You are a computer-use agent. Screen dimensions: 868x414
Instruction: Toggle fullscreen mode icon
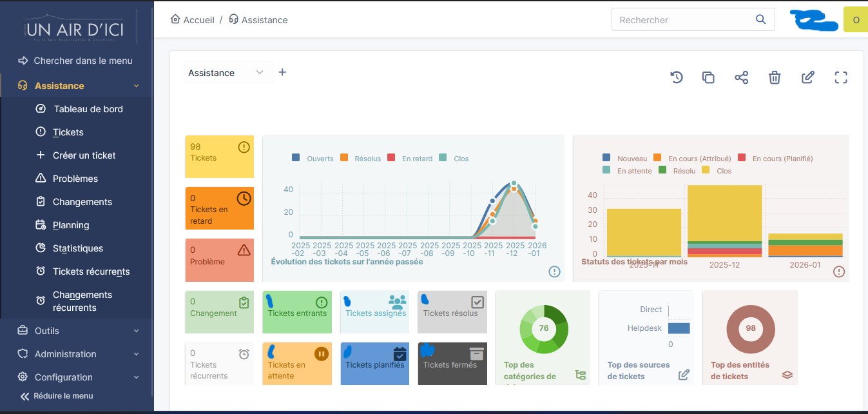coord(840,77)
